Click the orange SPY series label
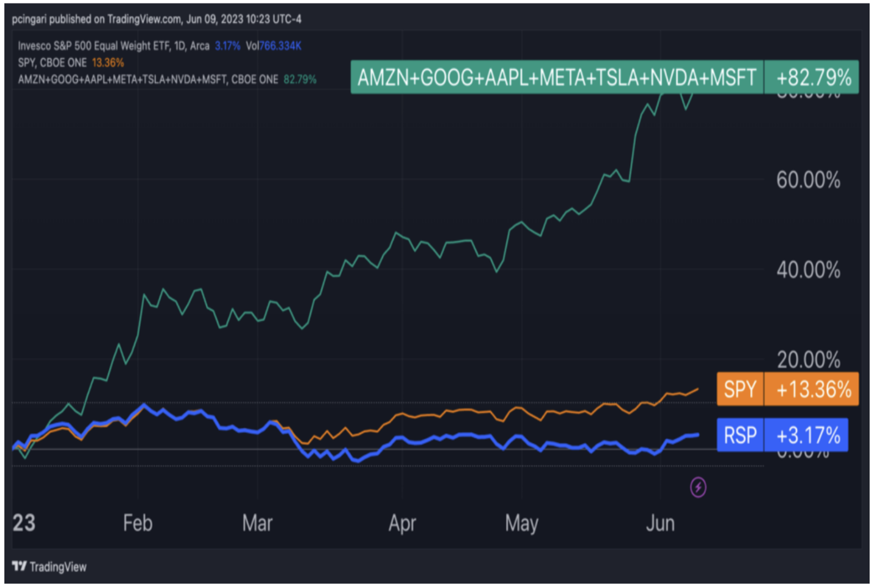874x588 pixels. pyautogui.click(x=740, y=389)
